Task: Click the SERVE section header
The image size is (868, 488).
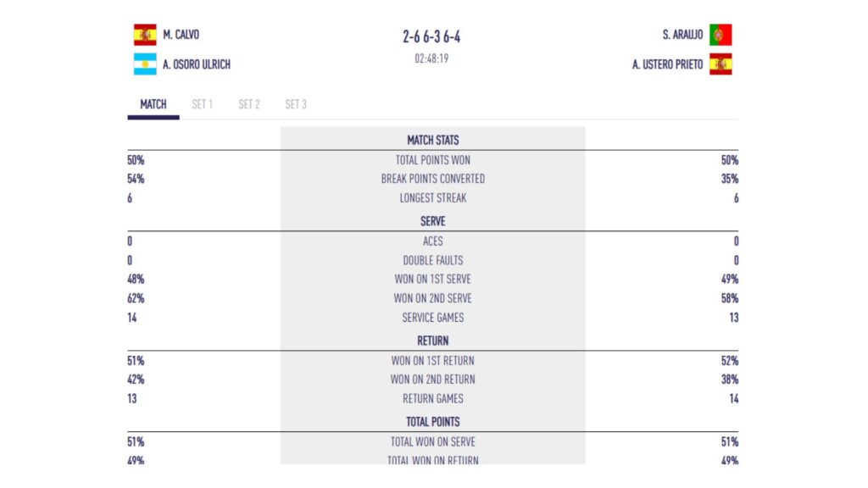Action: (x=433, y=221)
